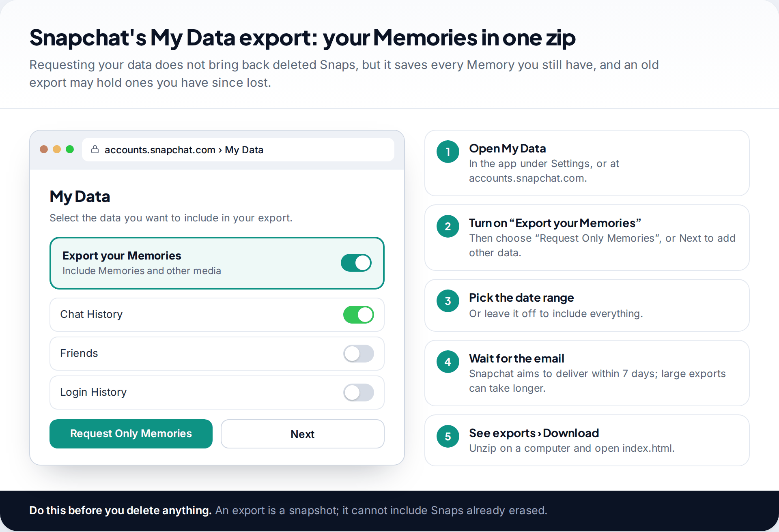This screenshot has width=779, height=532.
Task: Select the Open My Data step card
Action: (x=587, y=163)
